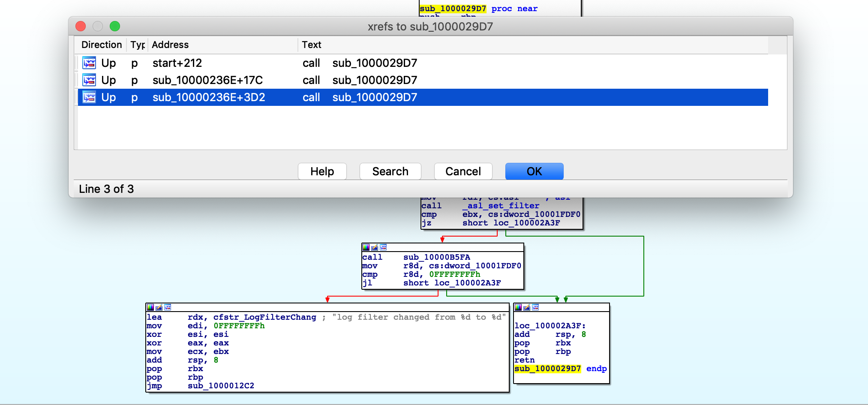The image size is (868, 405).
Task: Confirm the selection with the OK button
Action: 535,171
